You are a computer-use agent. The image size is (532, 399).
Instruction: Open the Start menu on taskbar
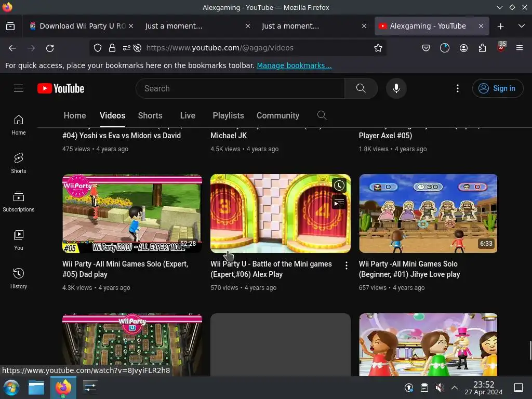(11, 388)
